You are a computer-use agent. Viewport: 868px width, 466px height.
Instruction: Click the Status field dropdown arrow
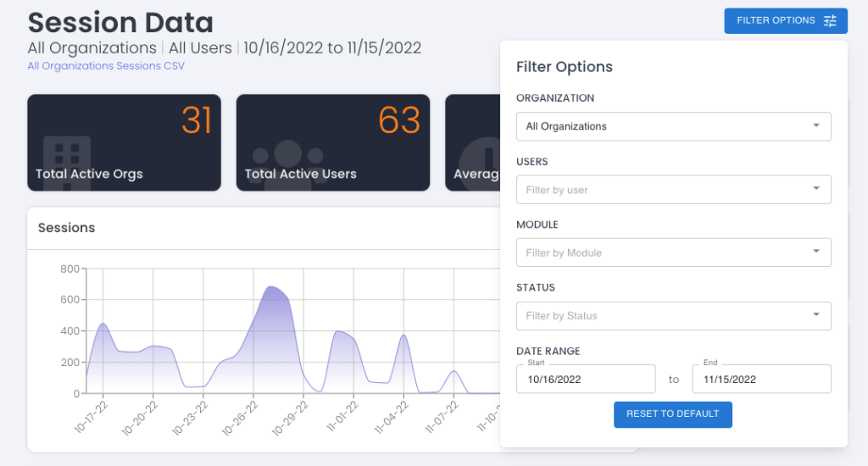click(x=815, y=315)
